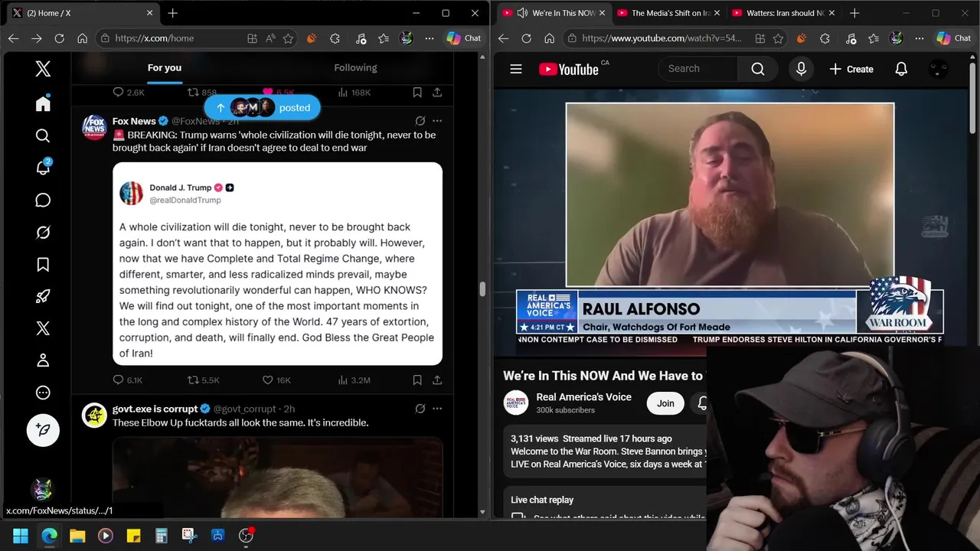Open the rocket icon in X sidebar
Viewport: 980px width, 551px height.
(x=43, y=297)
